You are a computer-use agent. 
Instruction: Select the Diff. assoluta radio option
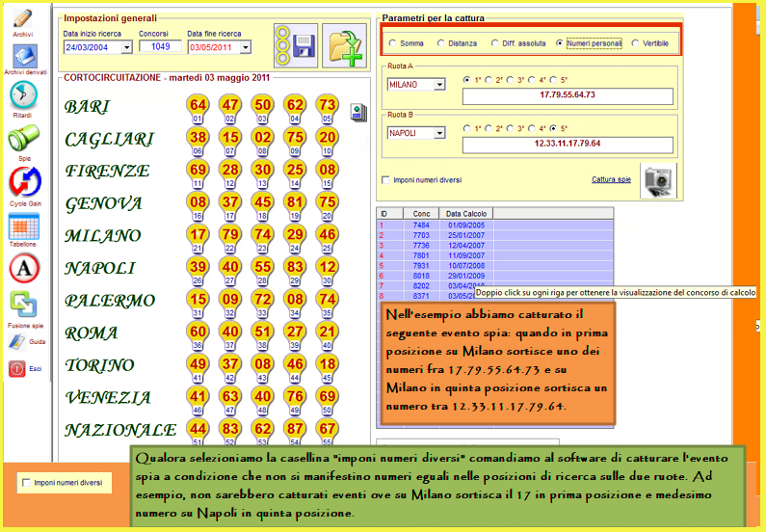click(495, 43)
